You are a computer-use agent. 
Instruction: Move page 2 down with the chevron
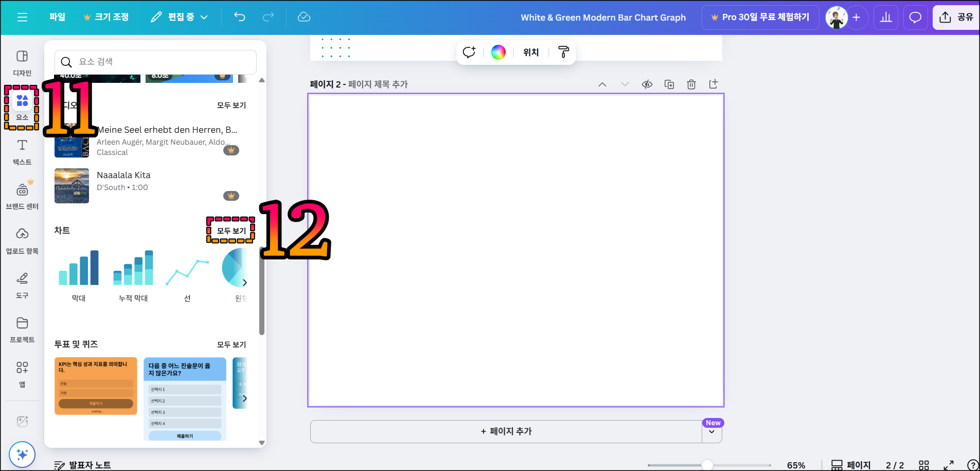coord(625,84)
